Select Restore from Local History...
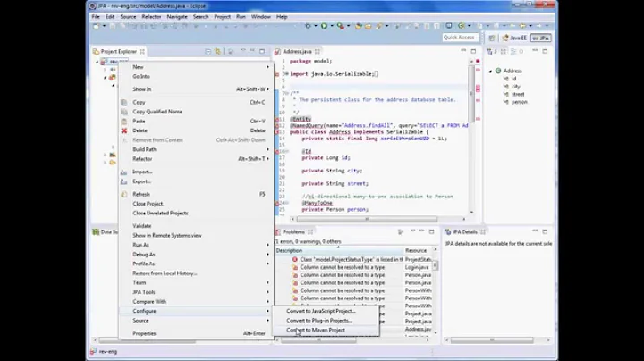Image resolution: width=644 pixels, height=361 pixels. tap(196, 273)
